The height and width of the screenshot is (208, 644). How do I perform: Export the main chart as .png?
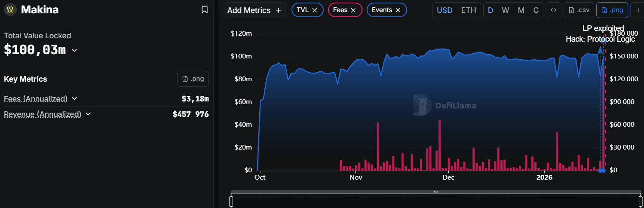612,10
